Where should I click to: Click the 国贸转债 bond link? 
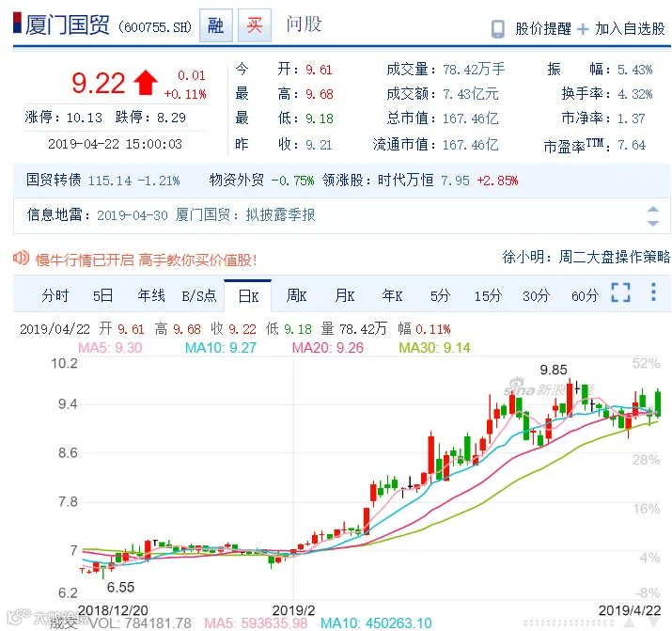coord(54,180)
